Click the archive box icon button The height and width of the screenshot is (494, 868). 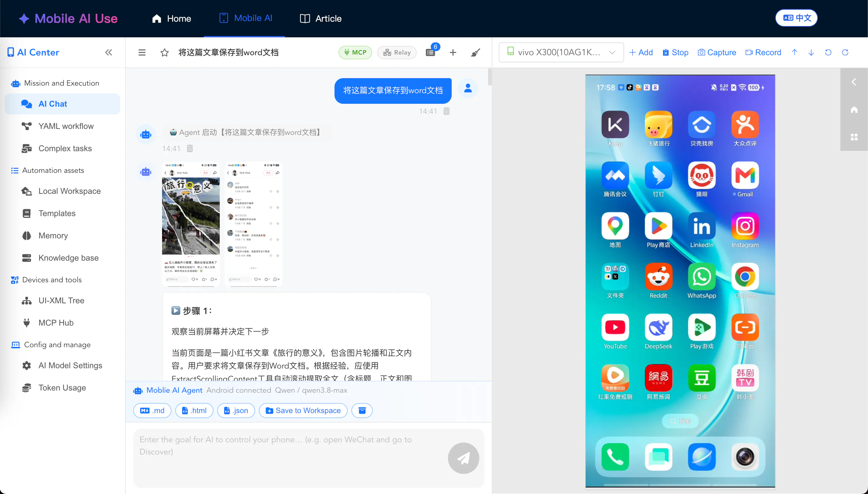coord(362,411)
